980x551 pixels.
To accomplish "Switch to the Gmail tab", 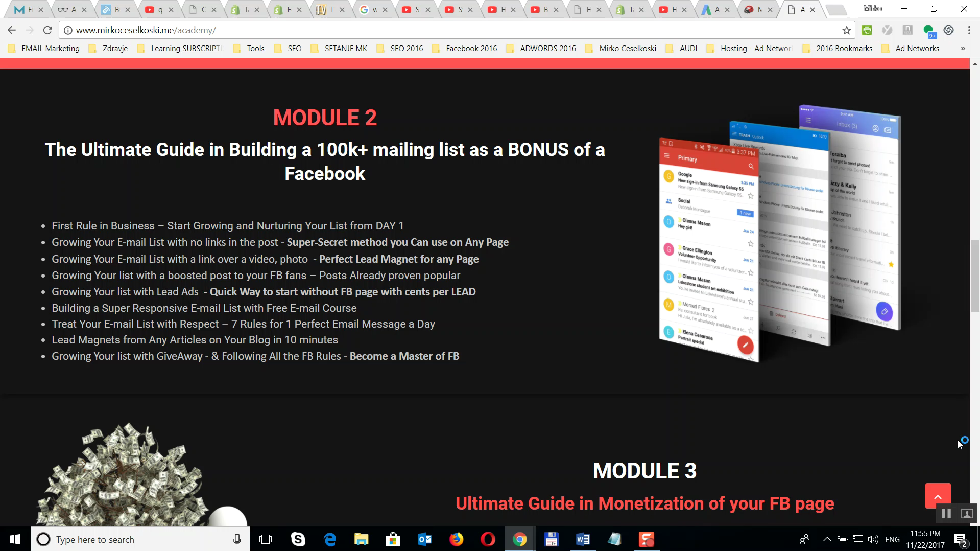I will click(x=26, y=9).
